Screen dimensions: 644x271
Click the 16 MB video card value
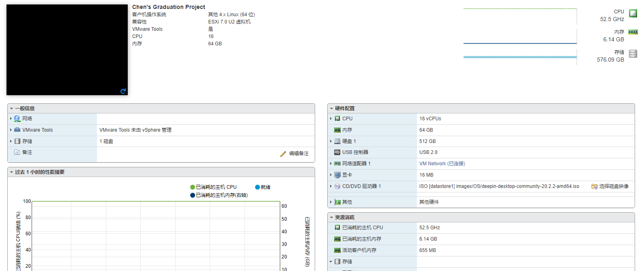[426, 175]
